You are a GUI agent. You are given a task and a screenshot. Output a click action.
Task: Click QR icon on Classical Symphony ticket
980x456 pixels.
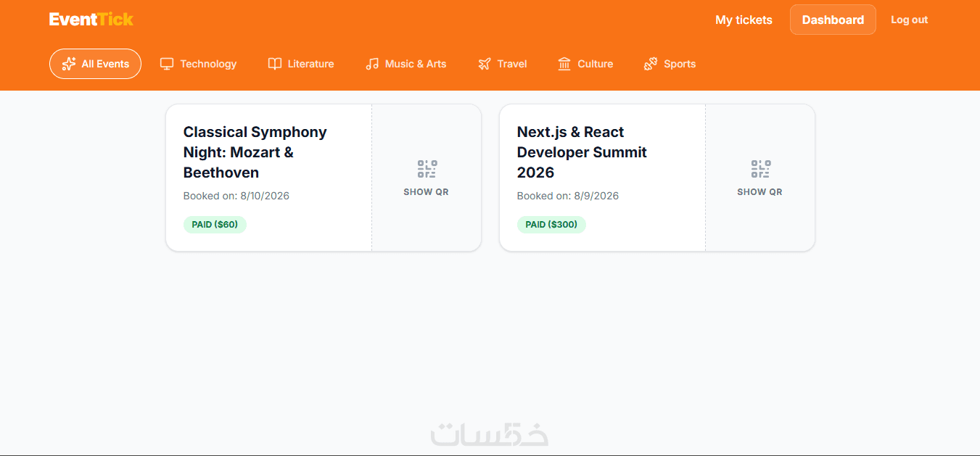pyautogui.click(x=427, y=169)
